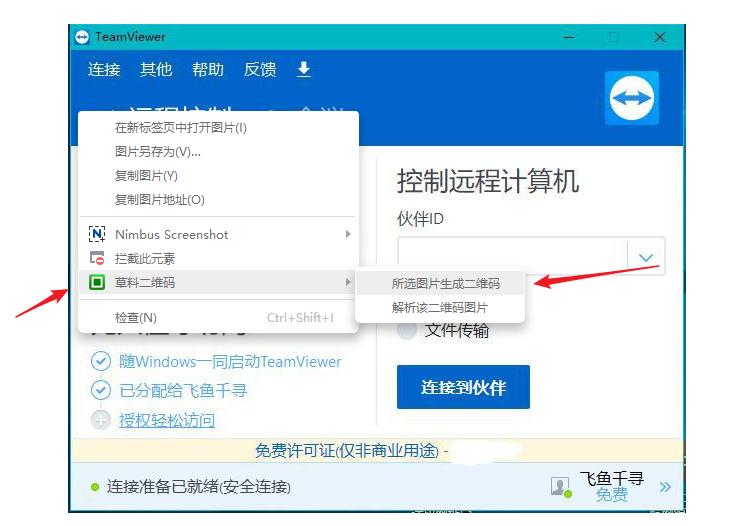
Task: Choose 复制图片地址(O)
Action: [219, 200]
